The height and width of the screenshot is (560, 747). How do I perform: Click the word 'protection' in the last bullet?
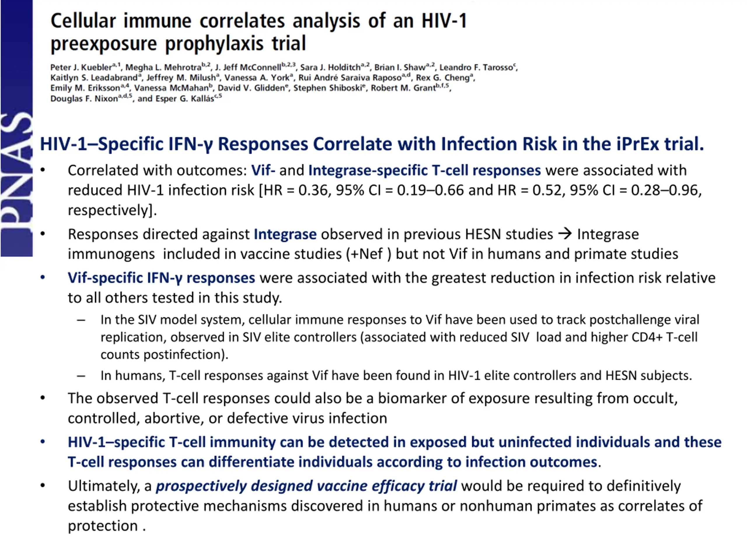coord(103,526)
